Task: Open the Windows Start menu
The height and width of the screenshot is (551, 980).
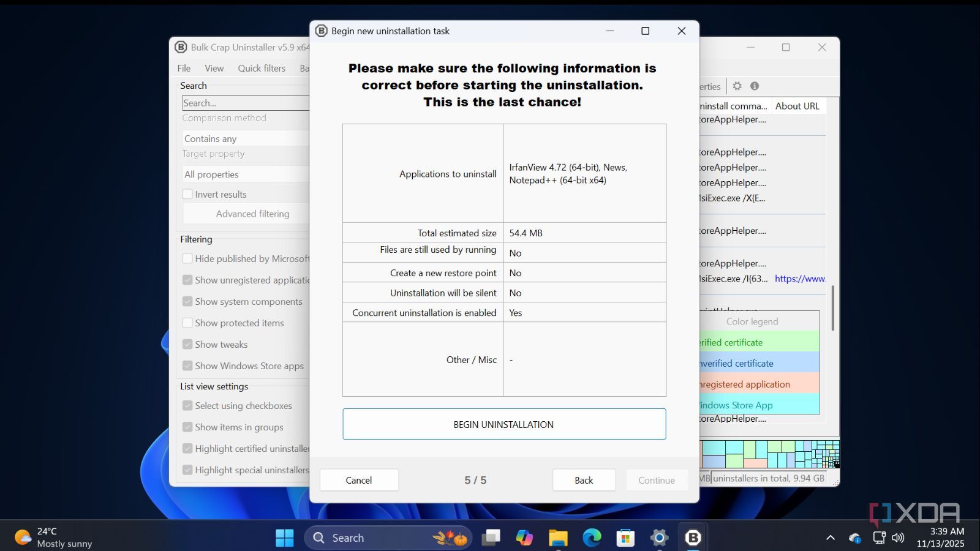Action: click(x=285, y=538)
